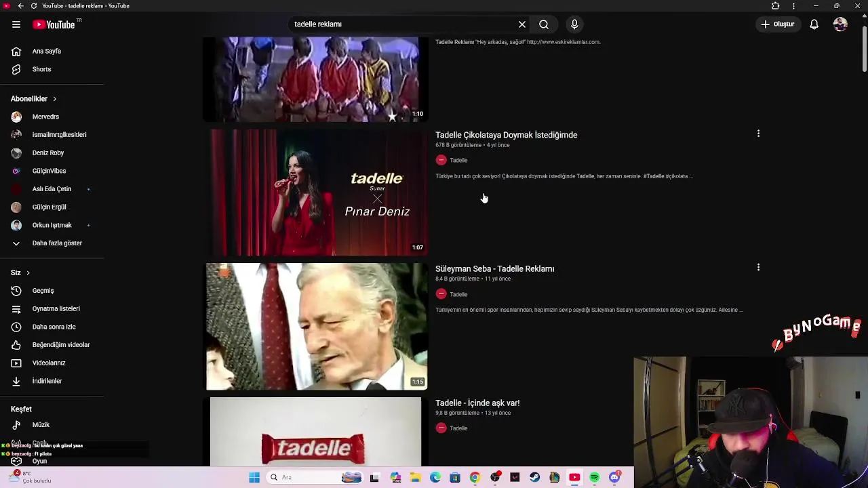Viewport: 868px width, 488px height.
Task: Expand the Siz section chevron
Action: [x=28, y=272]
